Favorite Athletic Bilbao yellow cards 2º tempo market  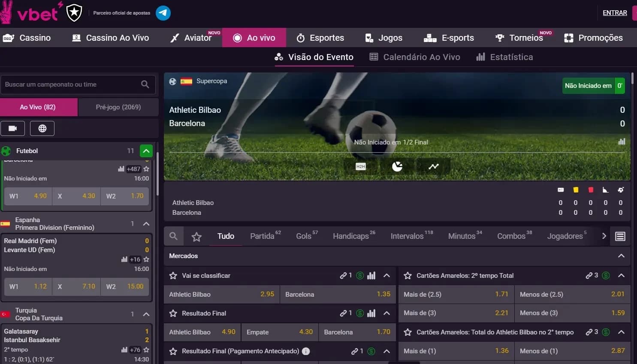point(408,332)
